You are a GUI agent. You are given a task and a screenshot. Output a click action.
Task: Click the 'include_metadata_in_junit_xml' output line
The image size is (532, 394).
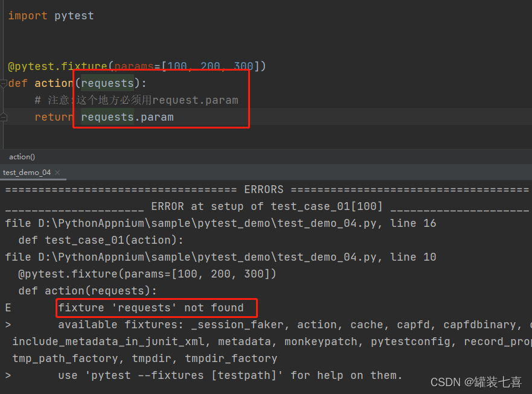click(x=272, y=342)
